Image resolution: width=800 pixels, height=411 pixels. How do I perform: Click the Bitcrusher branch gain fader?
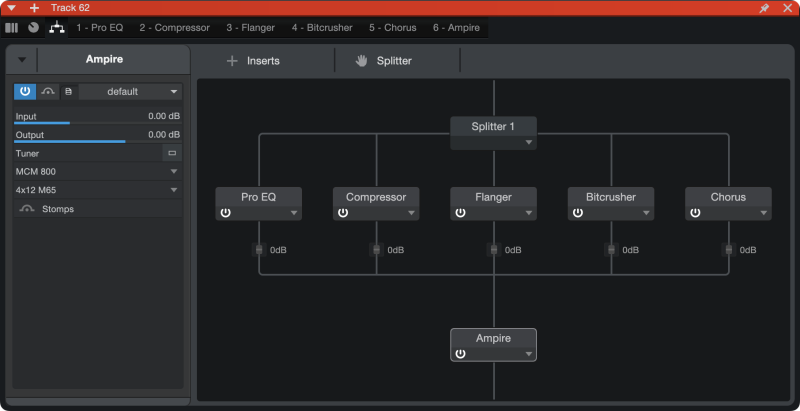[x=611, y=250]
